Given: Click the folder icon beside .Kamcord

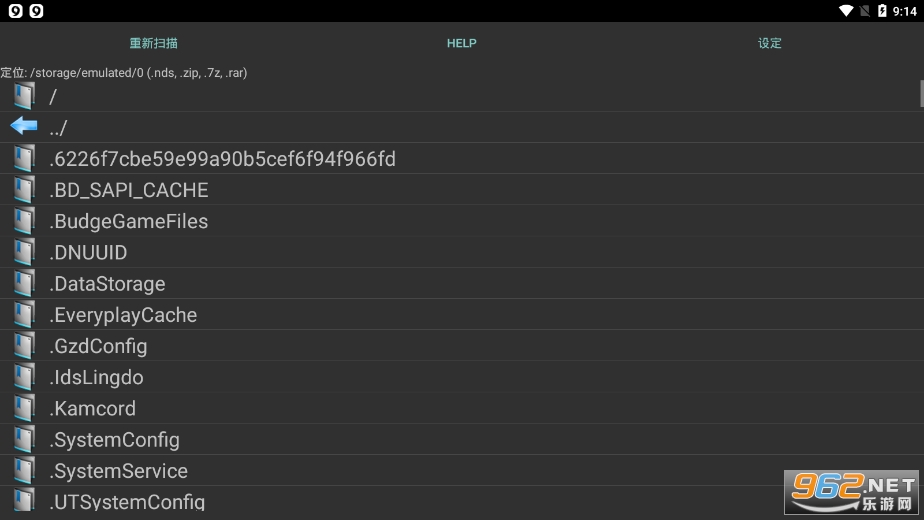Looking at the screenshot, I should (24, 408).
